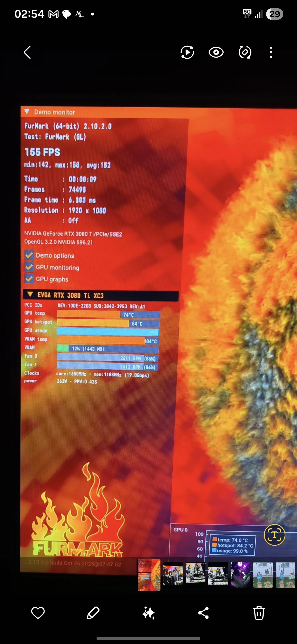This screenshot has width=297, height=644.
Task: Mark the photo as favorite with the heart
Action: [x=38, y=613]
